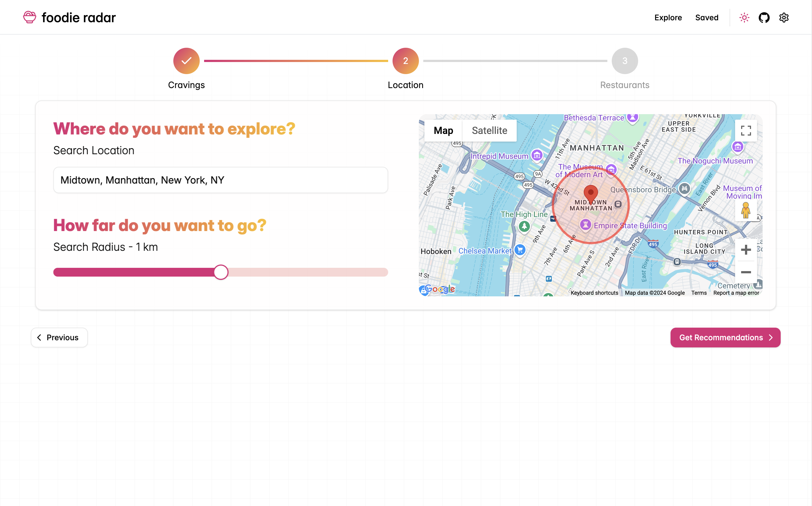Zoom out the map with minus
The height and width of the screenshot is (506, 812).
point(746,272)
